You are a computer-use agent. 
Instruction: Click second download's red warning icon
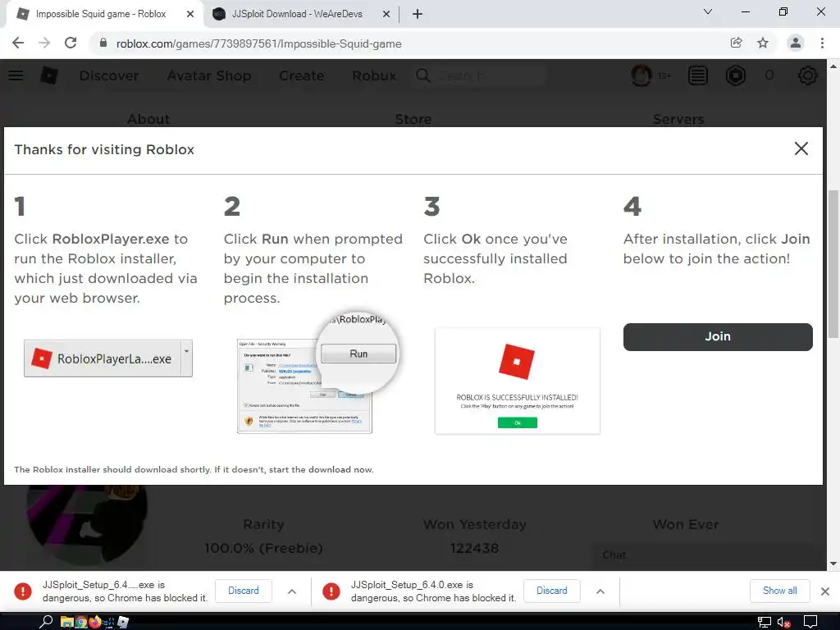[331, 591]
